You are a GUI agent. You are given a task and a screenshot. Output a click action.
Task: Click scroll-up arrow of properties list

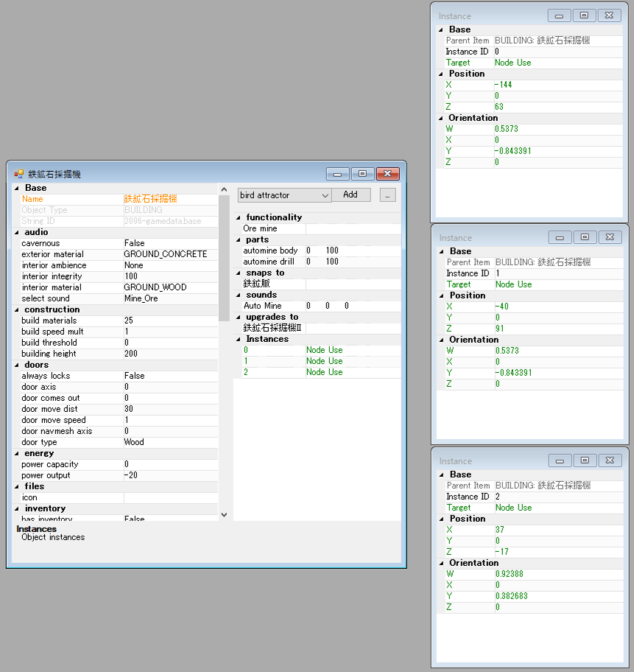pos(224,189)
